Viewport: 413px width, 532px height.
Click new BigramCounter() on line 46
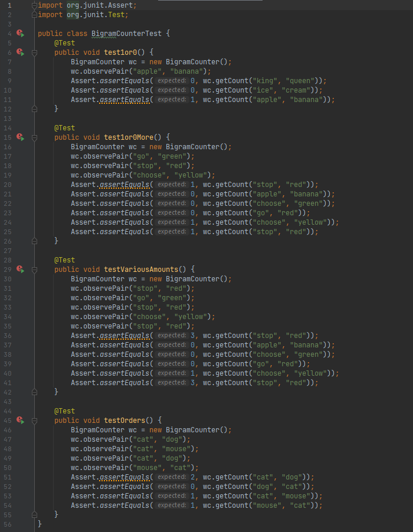point(188,430)
